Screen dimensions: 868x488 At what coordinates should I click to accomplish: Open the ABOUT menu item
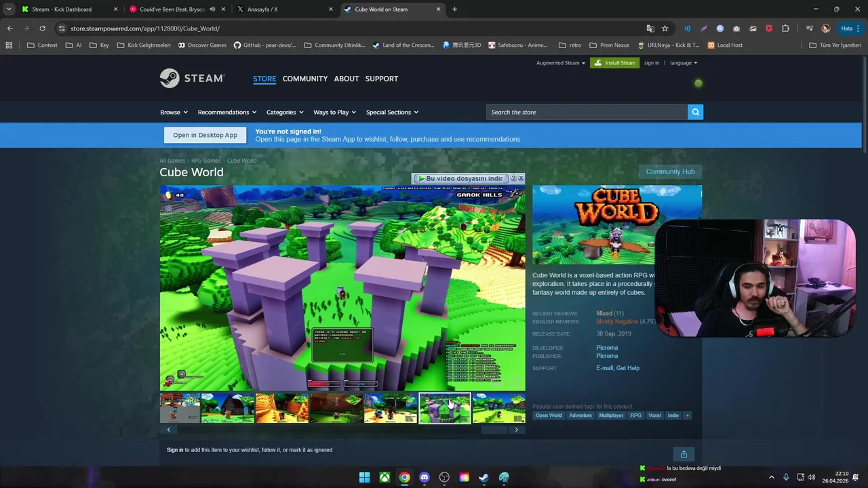pyautogui.click(x=346, y=79)
